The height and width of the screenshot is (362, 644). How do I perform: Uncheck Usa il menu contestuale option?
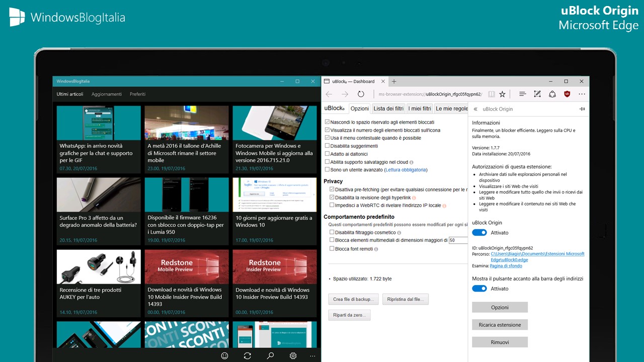328,138
